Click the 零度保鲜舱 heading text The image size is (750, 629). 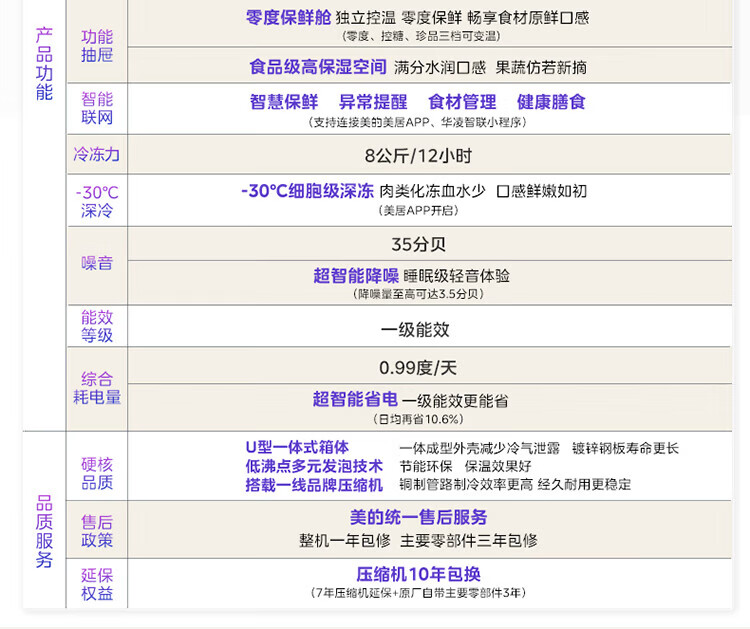pyautogui.click(x=287, y=17)
